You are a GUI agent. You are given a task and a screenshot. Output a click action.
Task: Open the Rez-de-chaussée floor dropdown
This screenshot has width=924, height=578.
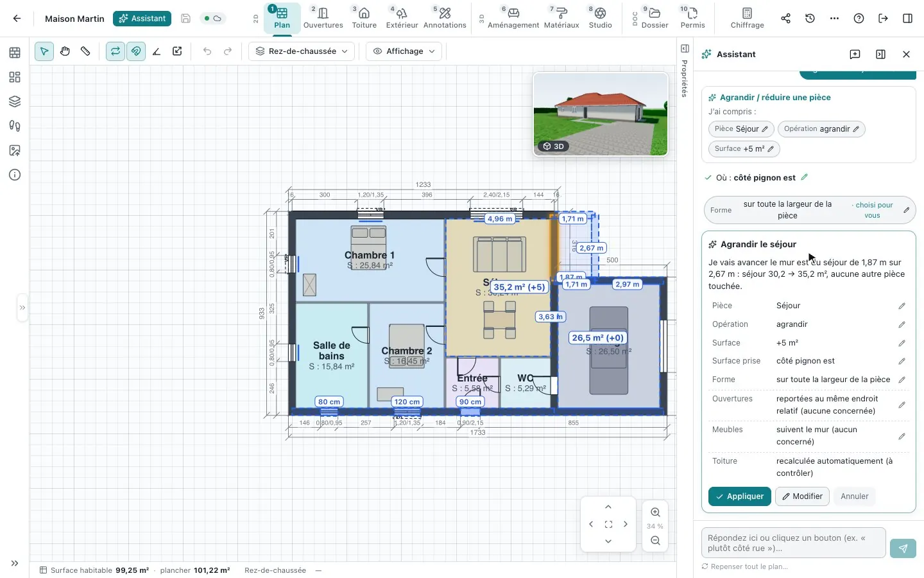coord(302,51)
